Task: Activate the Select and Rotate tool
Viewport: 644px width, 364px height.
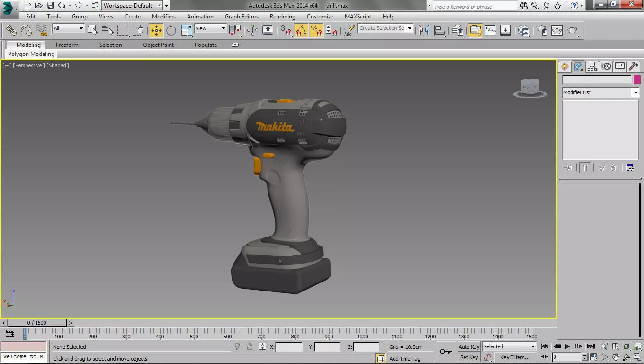Action: [x=171, y=30]
